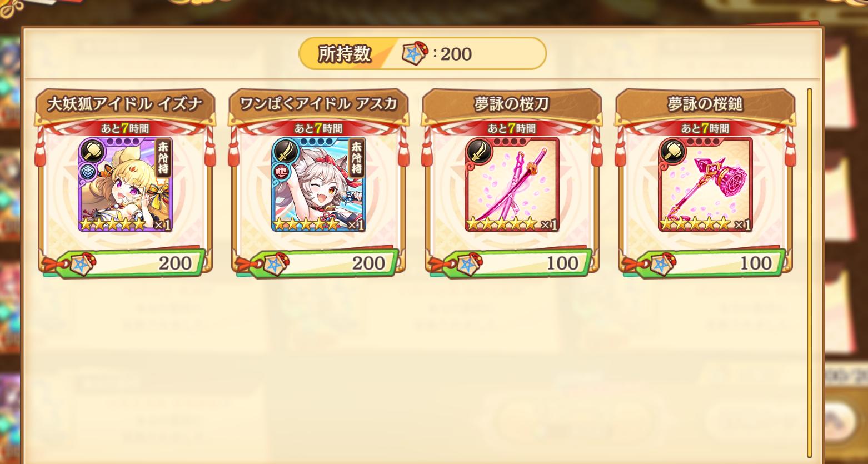
Task: Select the 大妖狐アイドル イズナ character card
Action: [125, 184]
